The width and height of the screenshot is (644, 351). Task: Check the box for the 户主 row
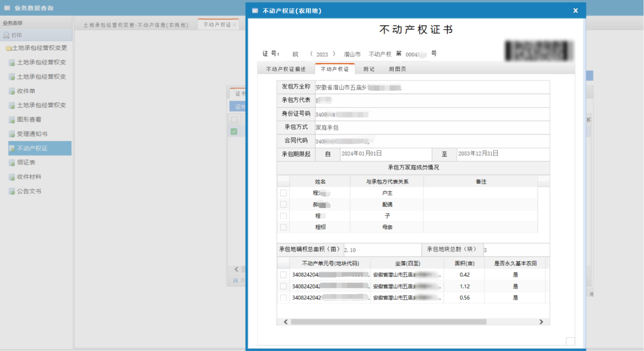coord(283,193)
